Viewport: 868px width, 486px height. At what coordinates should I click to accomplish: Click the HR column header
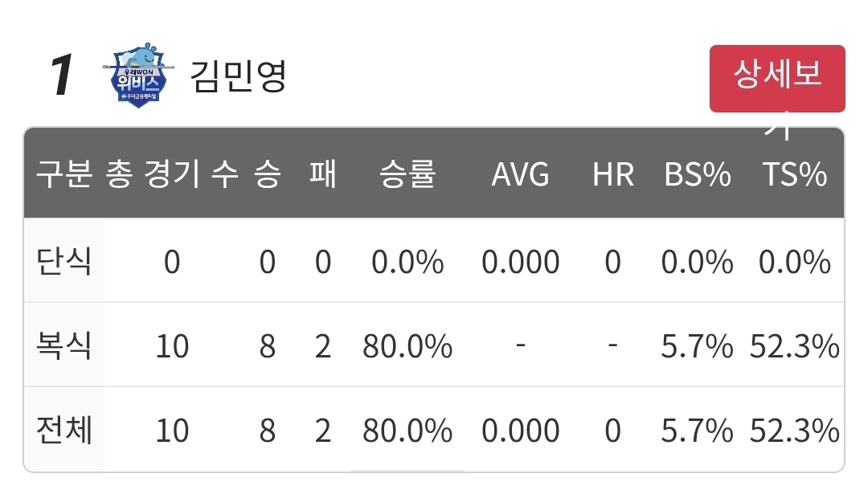coord(612,174)
